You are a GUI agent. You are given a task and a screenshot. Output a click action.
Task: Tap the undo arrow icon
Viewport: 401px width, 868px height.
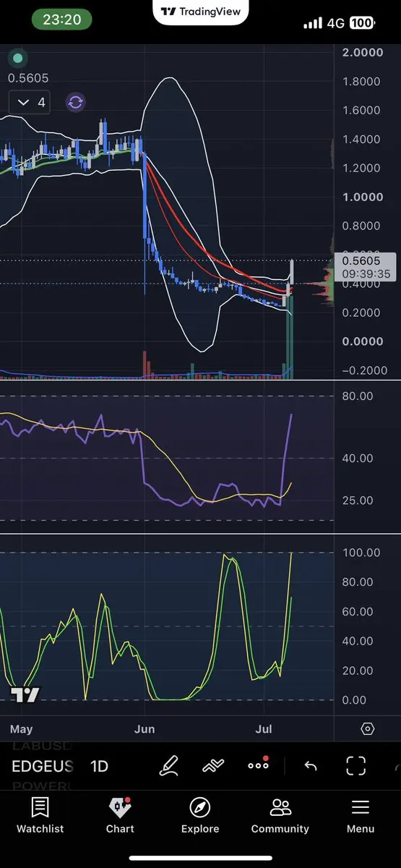(311, 766)
